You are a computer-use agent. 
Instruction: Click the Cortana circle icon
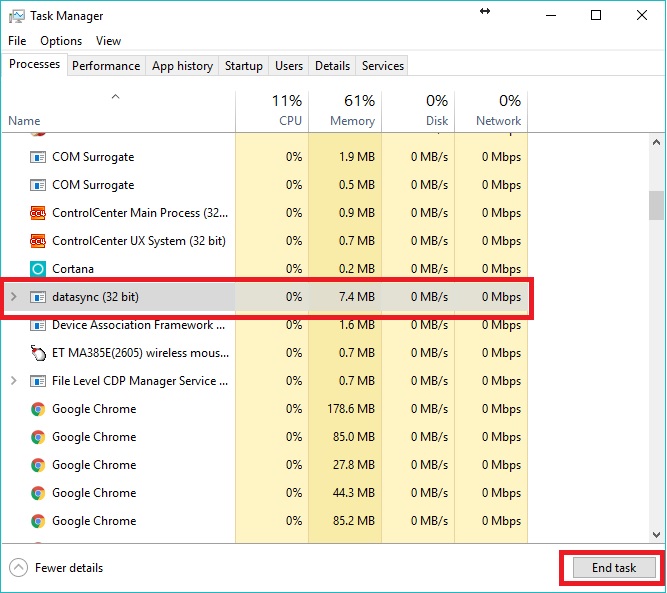click(x=38, y=269)
